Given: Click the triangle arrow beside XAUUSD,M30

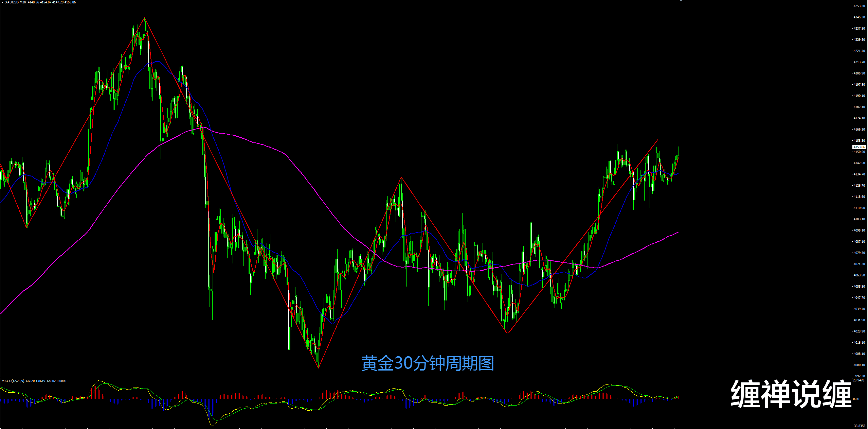Looking at the screenshot, I should (x=2, y=2).
